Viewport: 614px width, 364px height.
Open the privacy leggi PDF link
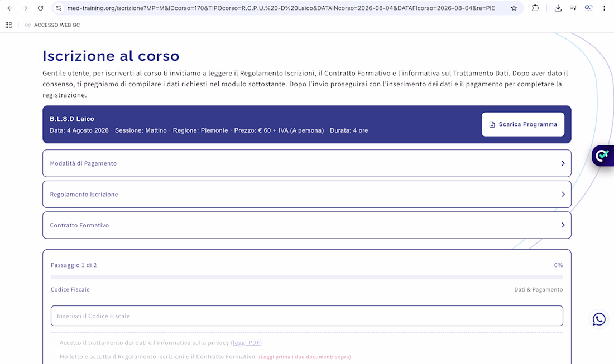(x=246, y=343)
